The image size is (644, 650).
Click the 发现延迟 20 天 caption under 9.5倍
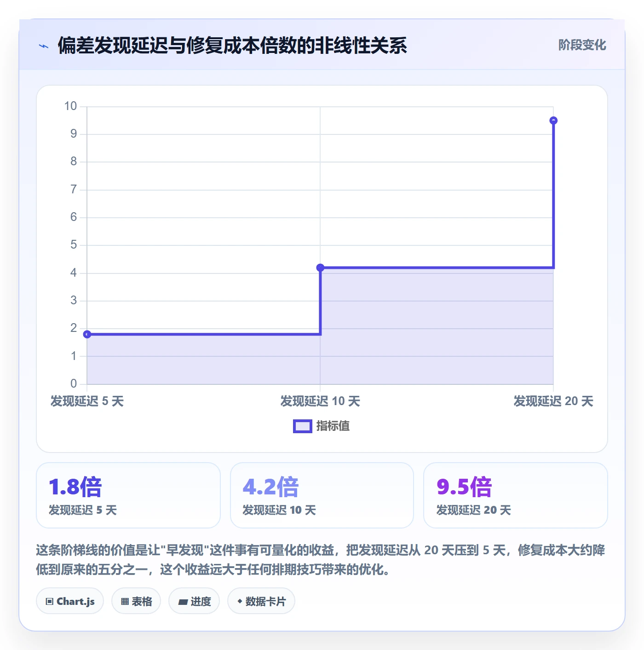pyautogui.click(x=473, y=510)
